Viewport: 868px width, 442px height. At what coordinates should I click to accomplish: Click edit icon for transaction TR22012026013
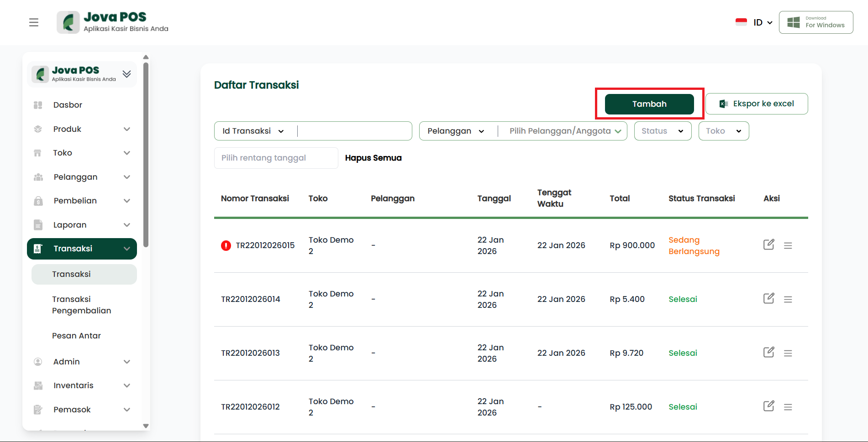[768, 353]
